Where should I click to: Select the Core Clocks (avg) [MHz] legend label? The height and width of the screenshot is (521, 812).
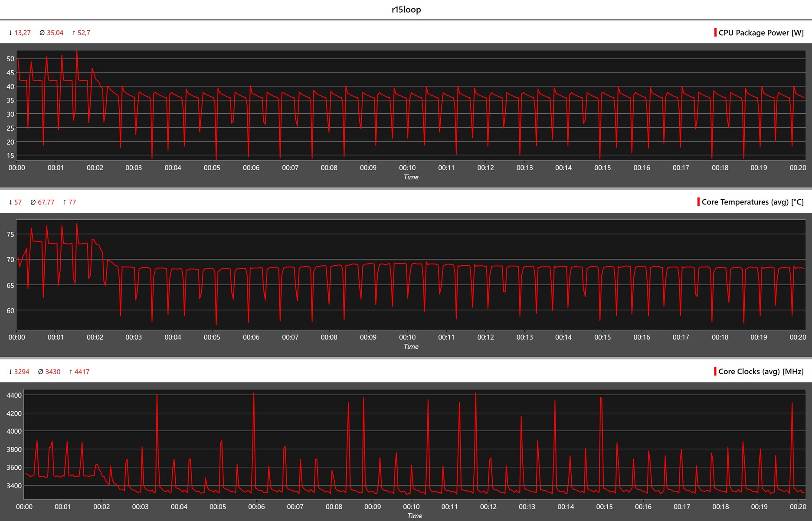pos(761,371)
